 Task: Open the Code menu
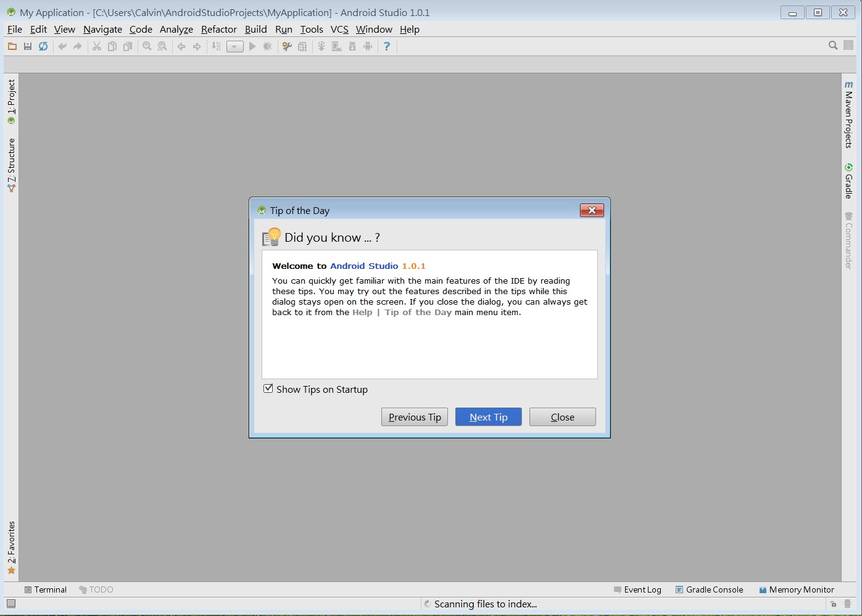point(141,29)
